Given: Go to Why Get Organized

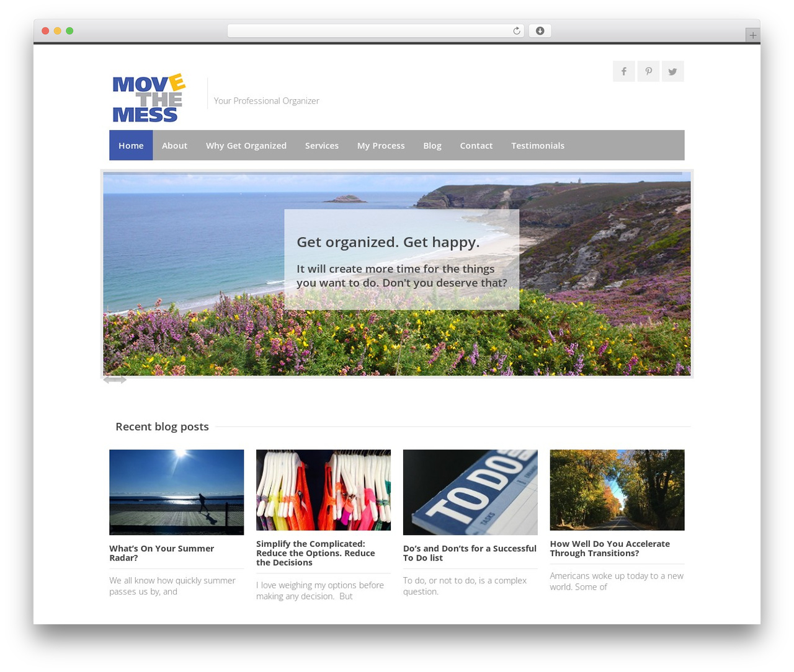Looking at the screenshot, I should [246, 146].
